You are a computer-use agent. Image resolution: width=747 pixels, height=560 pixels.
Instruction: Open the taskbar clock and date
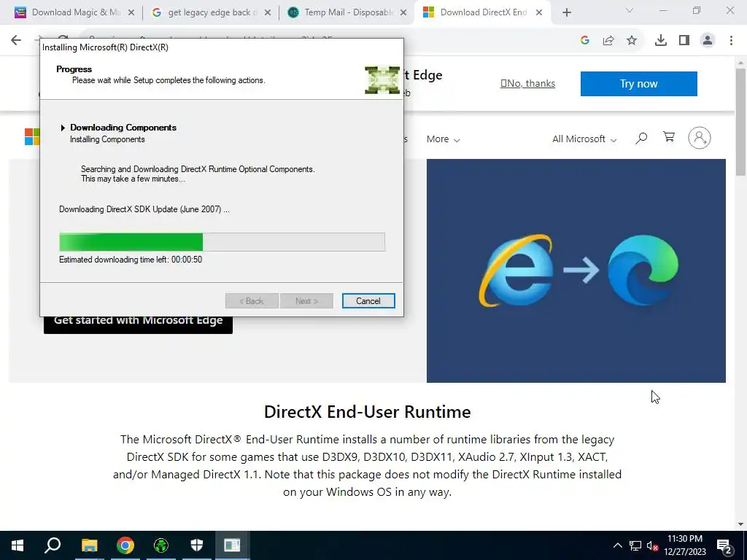(x=685, y=545)
